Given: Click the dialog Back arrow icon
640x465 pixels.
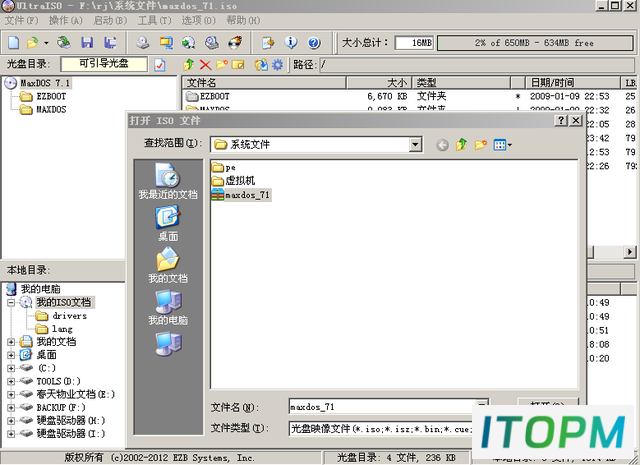Looking at the screenshot, I should tap(442, 145).
